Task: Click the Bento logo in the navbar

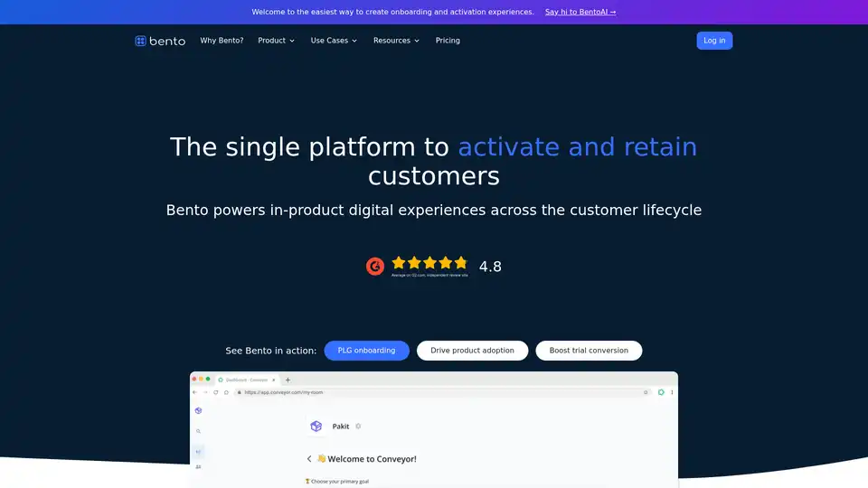Action: pos(160,41)
